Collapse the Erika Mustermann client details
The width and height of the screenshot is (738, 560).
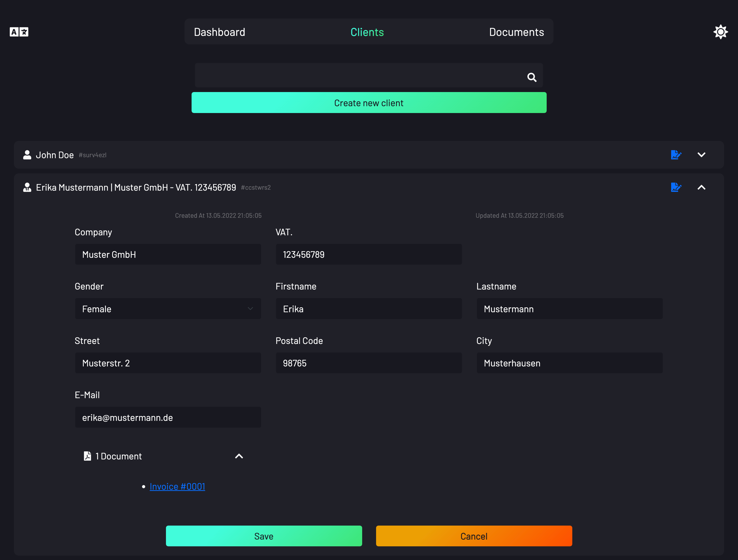pos(701,187)
